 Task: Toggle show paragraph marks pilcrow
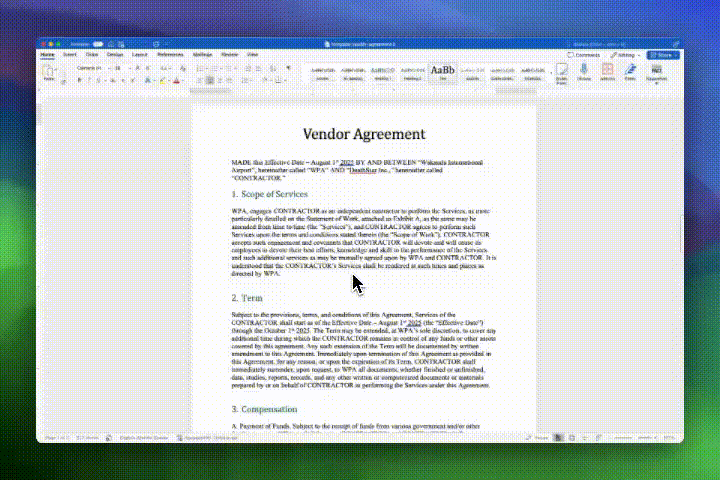point(288,68)
